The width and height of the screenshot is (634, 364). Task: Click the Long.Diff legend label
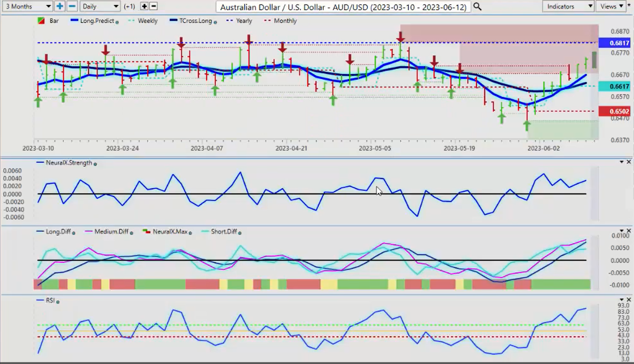pos(58,231)
